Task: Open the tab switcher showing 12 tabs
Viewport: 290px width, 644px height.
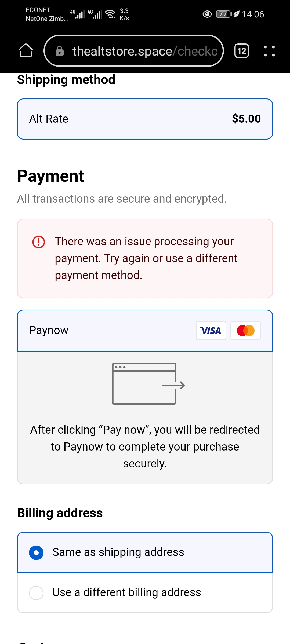Action: click(x=242, y=51)
